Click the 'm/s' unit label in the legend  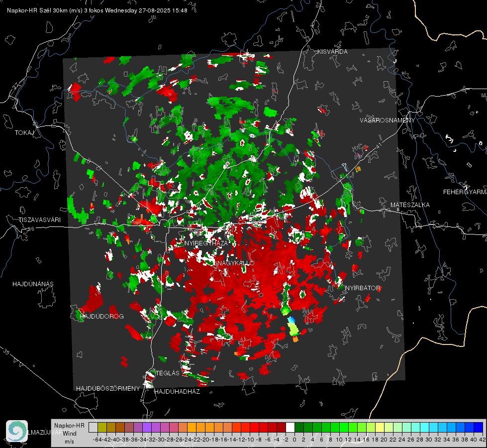(x=69, y=442)
